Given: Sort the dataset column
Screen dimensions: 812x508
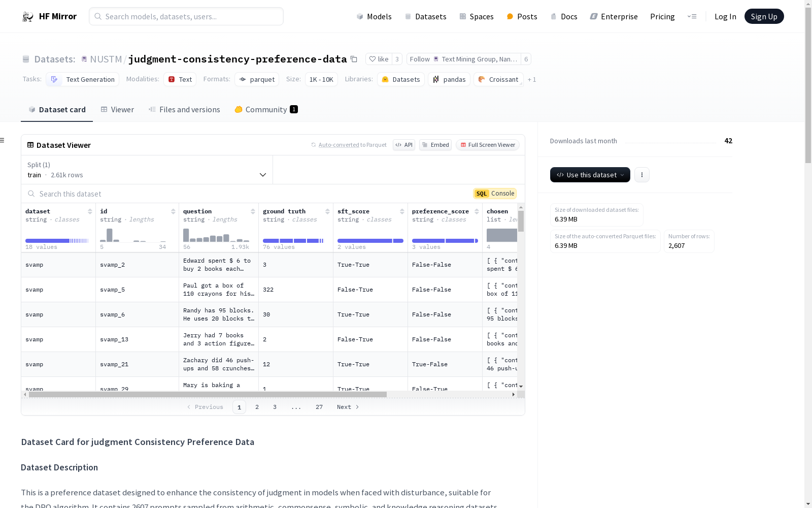Looking at the screenshot, I should click(x=90, y=211).
